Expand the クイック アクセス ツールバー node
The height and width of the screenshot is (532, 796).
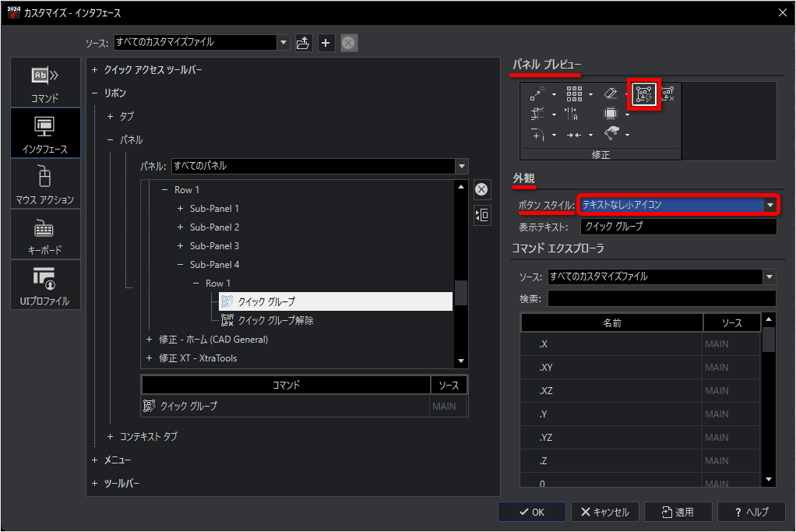click(x=95, y=70)
